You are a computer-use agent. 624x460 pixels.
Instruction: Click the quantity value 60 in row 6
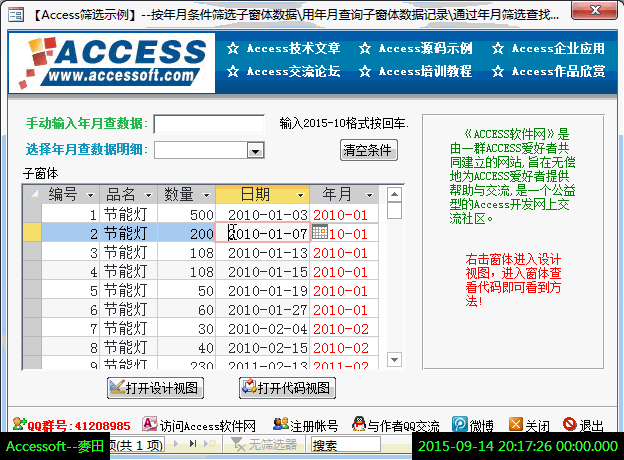[x=187, y=310]
